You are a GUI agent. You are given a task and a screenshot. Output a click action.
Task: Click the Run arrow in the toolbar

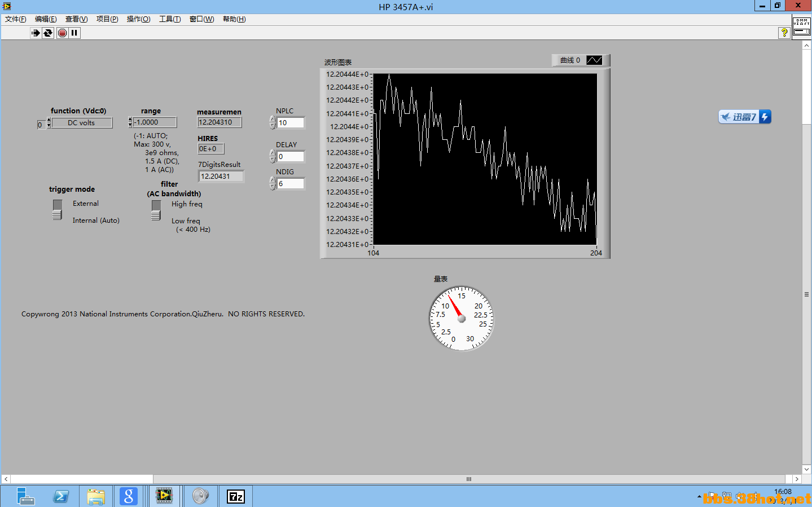(x=36, y=33)
